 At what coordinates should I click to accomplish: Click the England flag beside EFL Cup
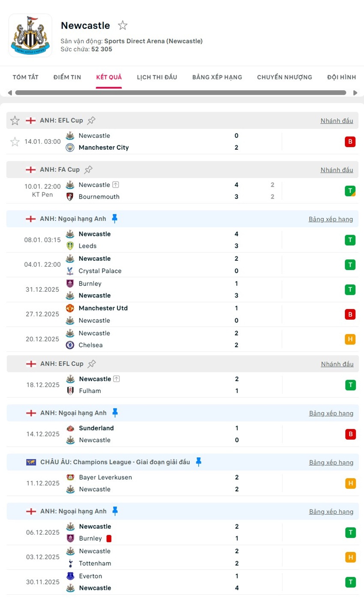tap(31, 120)
